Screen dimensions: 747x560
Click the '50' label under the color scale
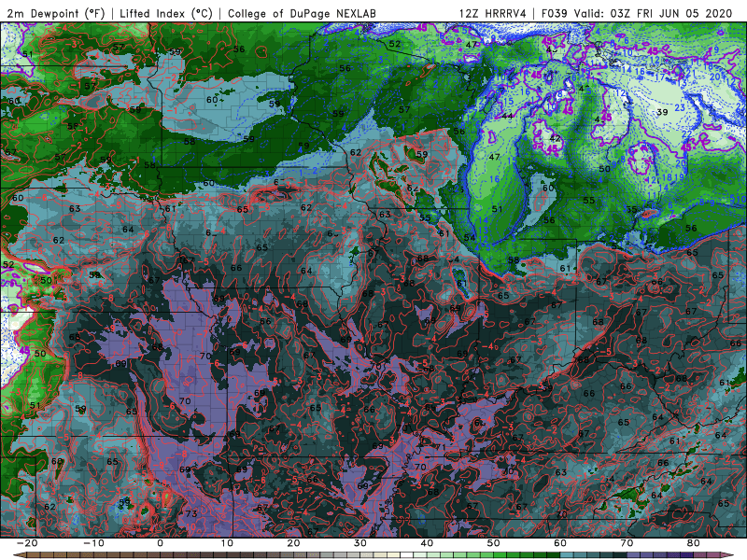[494, 543]
